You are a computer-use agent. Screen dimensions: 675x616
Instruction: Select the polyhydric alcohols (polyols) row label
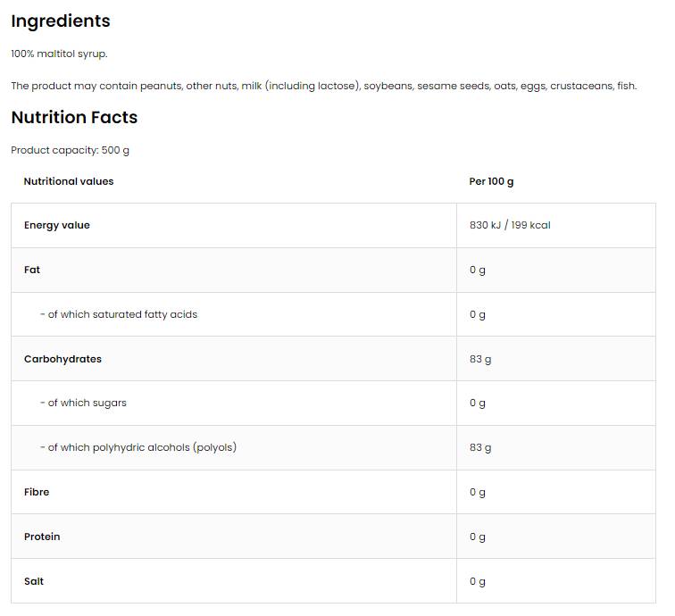138,447
